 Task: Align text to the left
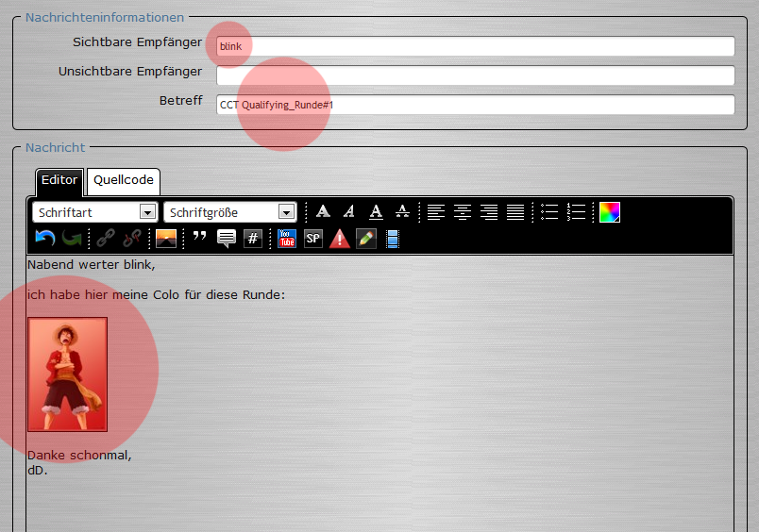click(436, 212)
